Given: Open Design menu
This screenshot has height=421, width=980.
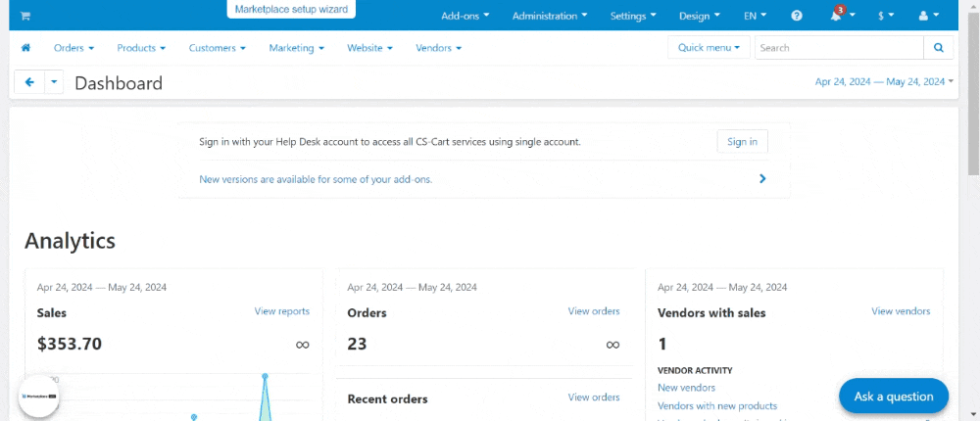Looking at the screenshot, I should (700, 16).
